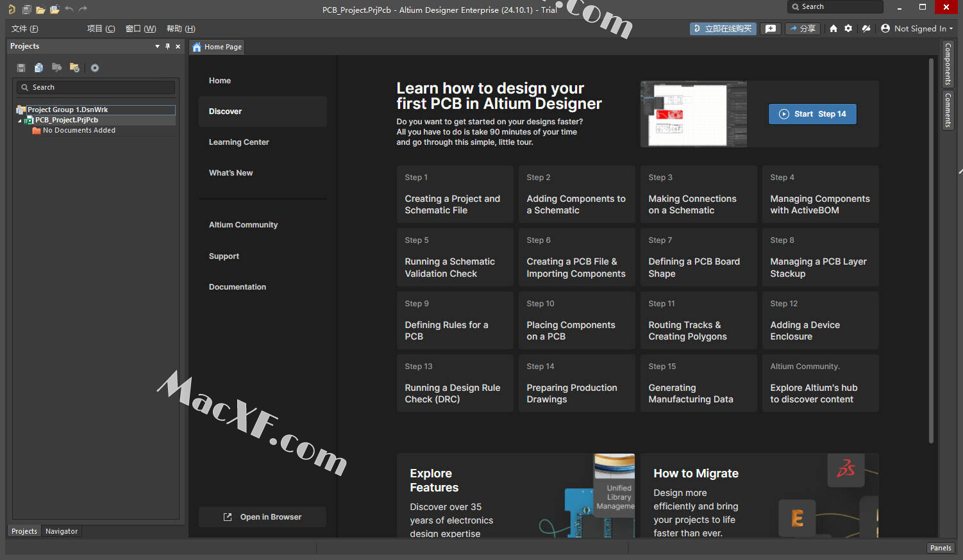The height and width of the screenshot is (560, 963).
Task: Click the Undo arrow icon
Action: 69,9
